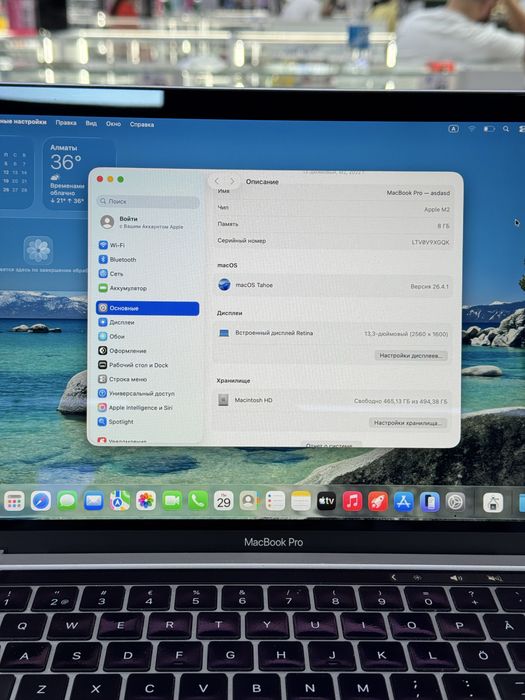
Task: Open Дисплеи in the sidebar
Action: pos(147,322)
